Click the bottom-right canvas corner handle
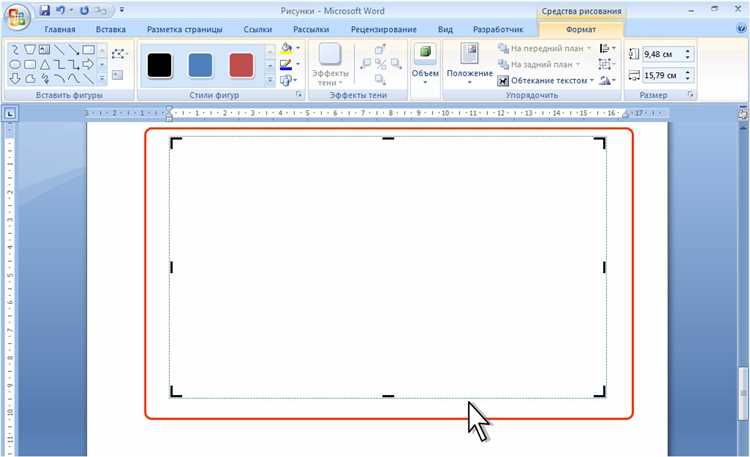This screenshot has height=457, width=750. [600, 391]
